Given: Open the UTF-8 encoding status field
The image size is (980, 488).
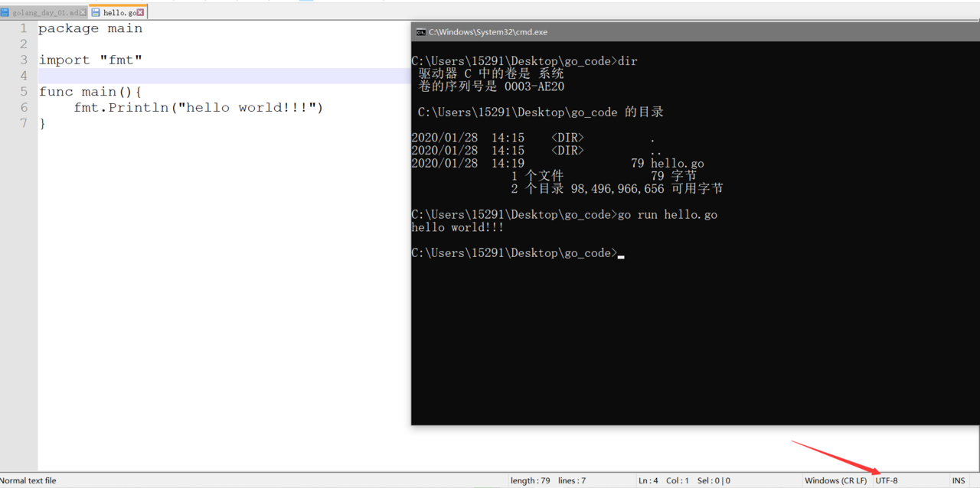Looking at the screenshot, I should 887,480.
